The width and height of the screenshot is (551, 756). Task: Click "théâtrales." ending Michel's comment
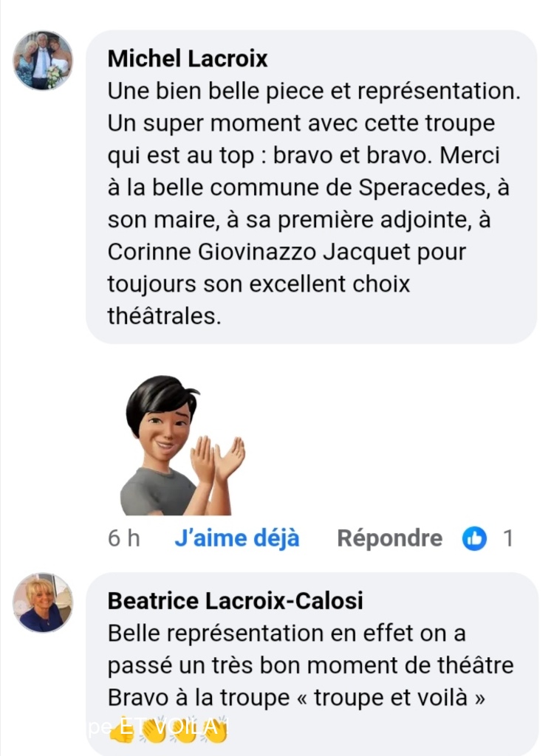tap(164, 316)
